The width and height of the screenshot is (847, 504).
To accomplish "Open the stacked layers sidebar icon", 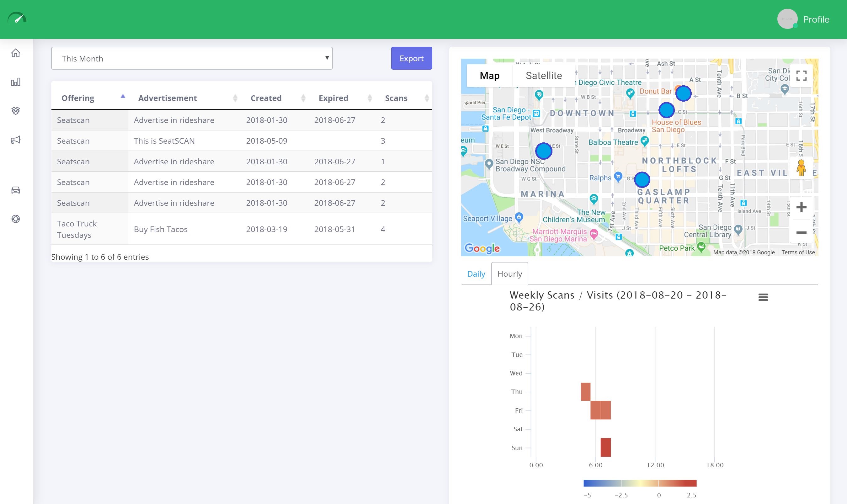I will click(x=16, y=111).
